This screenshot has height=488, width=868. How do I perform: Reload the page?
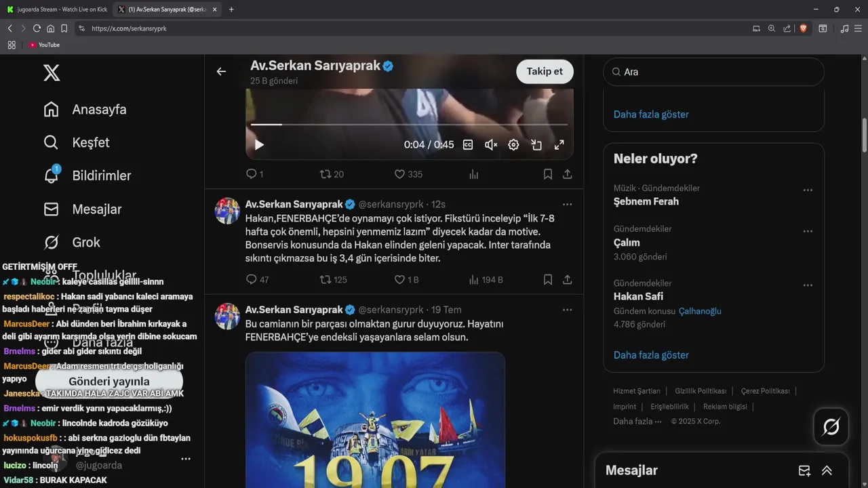[37, 28]
